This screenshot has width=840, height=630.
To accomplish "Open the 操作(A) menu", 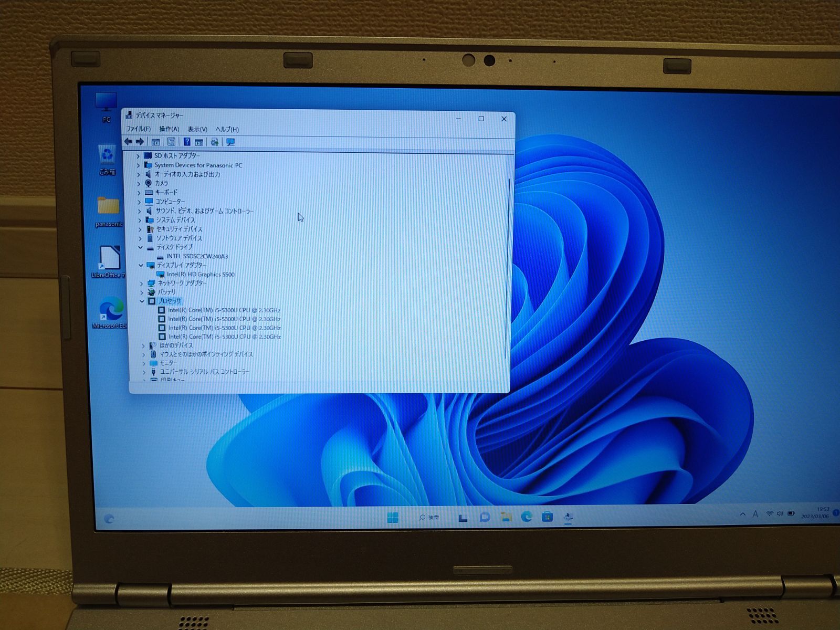I will [169, 129].
